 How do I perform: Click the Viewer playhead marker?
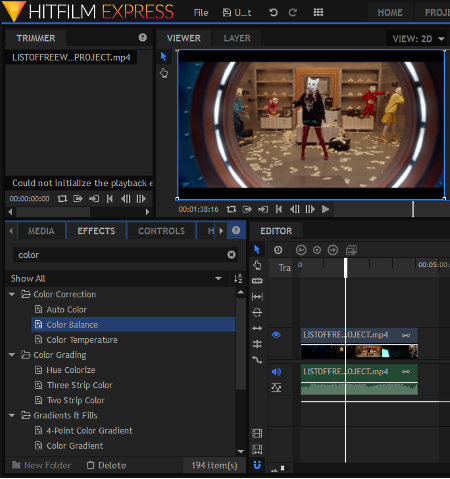tap(413, 209)
